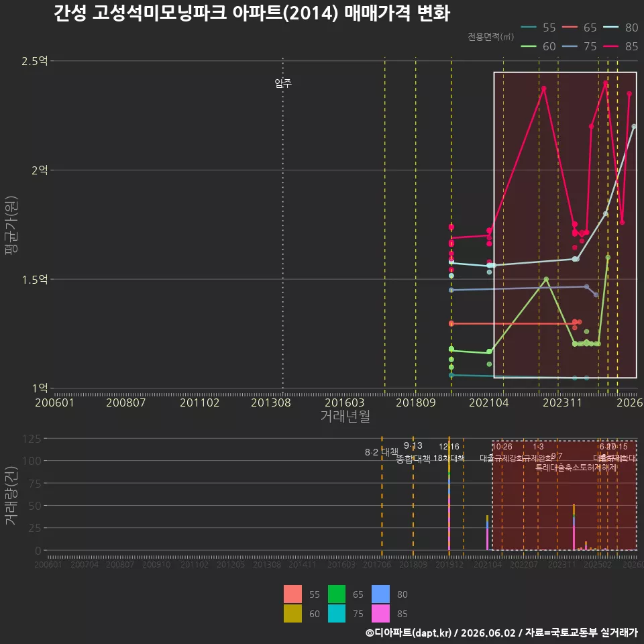Click 201912 on the volume chart x-axis
The height and width of the screenshot is (644, 644).
(449, 565)
